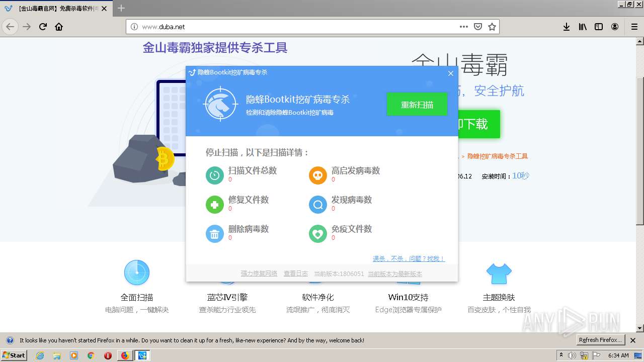Click the horse-head crosshair logo in the dialog
Image resolution: width=644 pixels, height=362 pixels.
(220, 104)
